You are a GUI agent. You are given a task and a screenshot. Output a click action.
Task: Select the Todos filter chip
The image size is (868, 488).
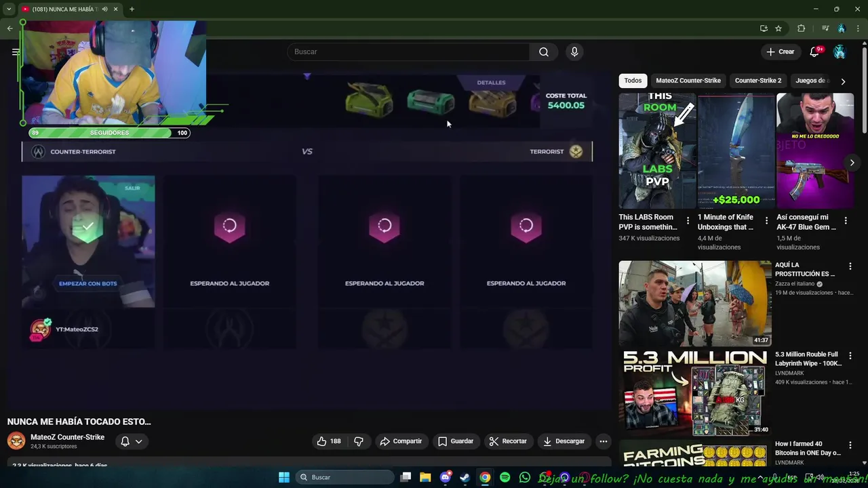click(633, 81)
